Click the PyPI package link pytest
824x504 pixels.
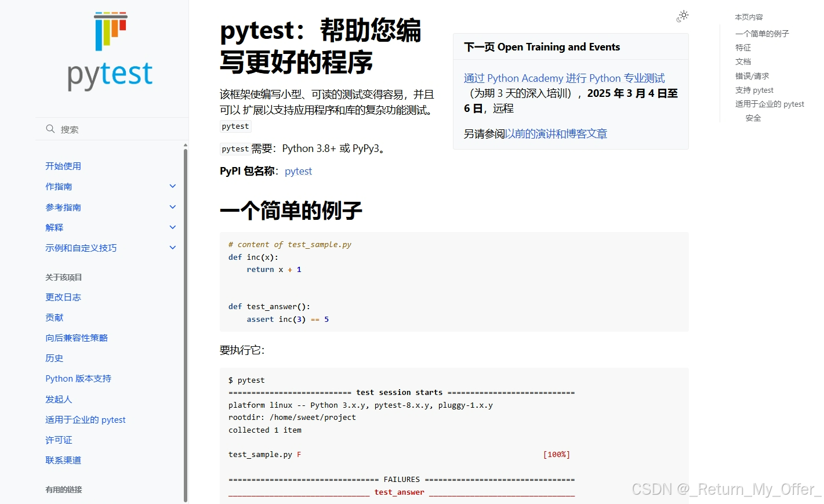(x=298, y=171)
